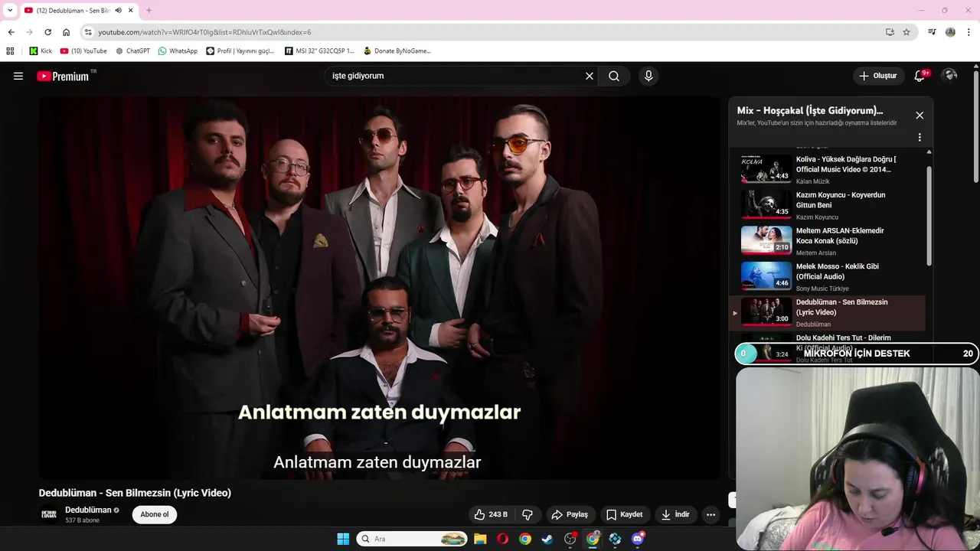Open Steam from taskbar

(x=547, y=539)
